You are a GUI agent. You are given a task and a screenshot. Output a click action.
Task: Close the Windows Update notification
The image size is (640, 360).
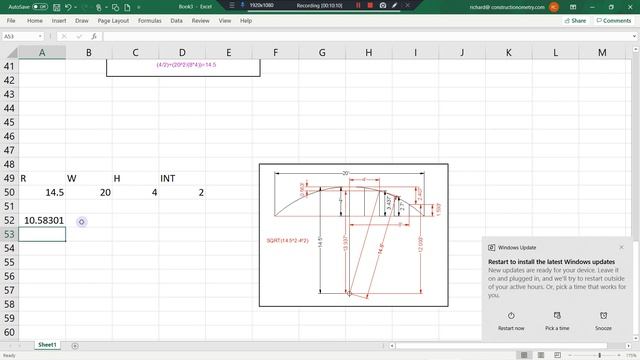tap(621, 247)
